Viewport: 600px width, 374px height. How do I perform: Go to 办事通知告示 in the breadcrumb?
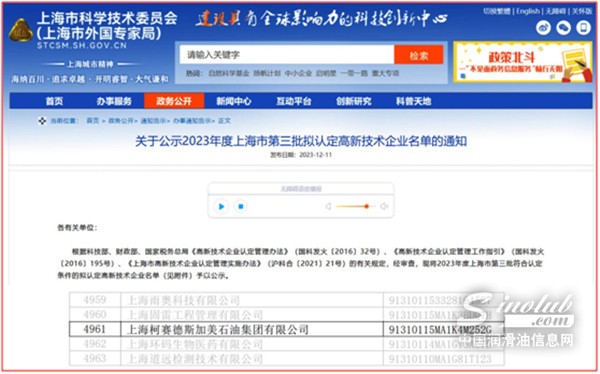[192, 121]
